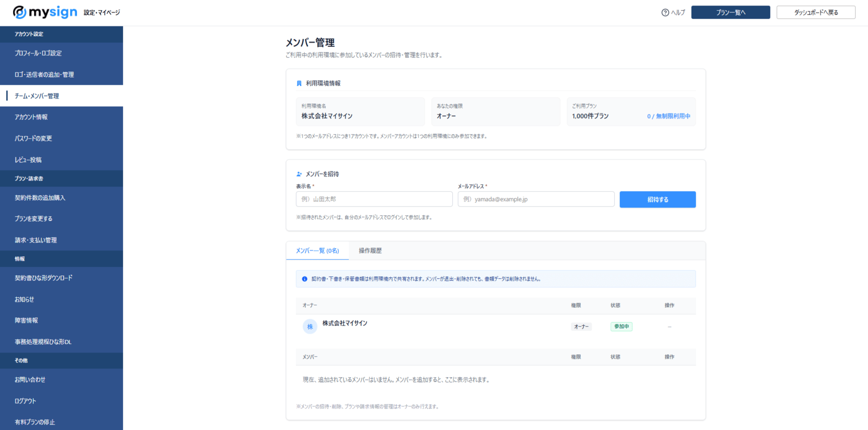Image resolution: width=868 pixels, height=430 pixels.
Task: Open 請求・支払い管理 sidebar item
Action: (x=62, y=240)
